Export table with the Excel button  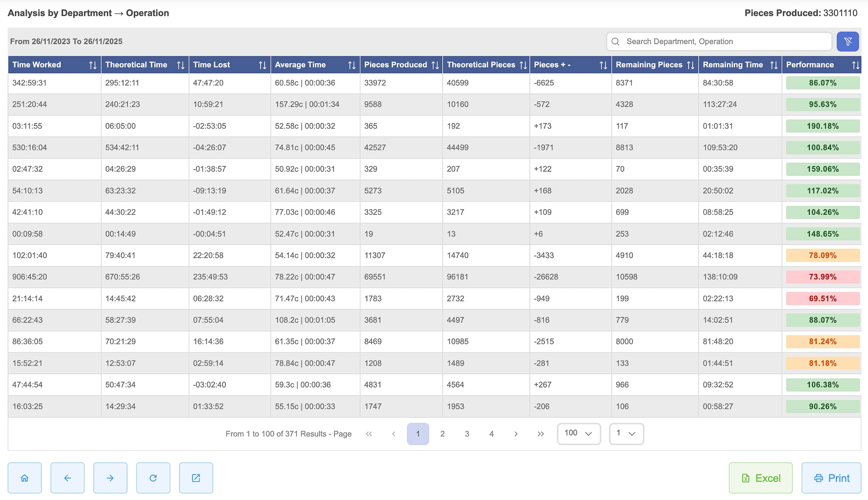pos(760,478)
